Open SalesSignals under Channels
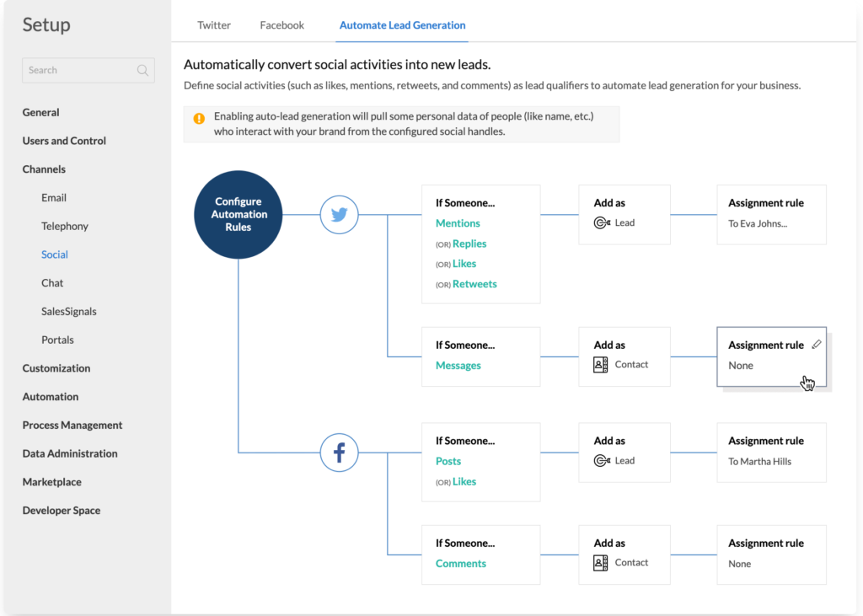The height and width of the screenshot is (616, 863). pyautogui.click(x=69, y=312)
